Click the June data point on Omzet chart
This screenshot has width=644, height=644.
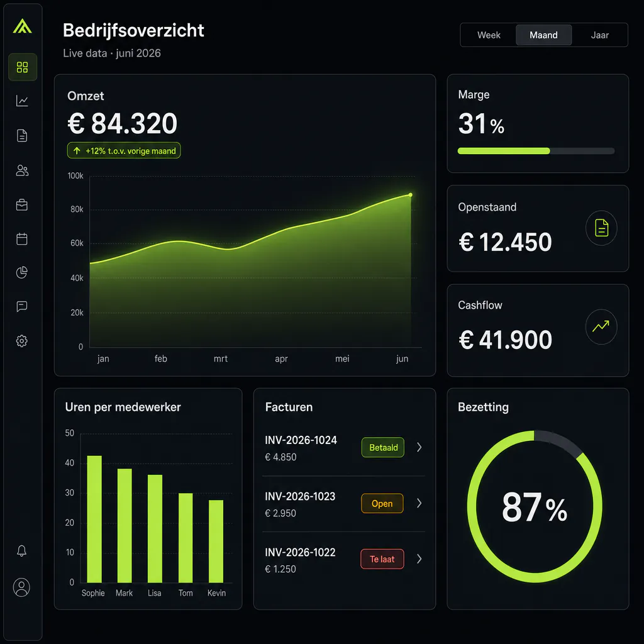pos(410,195)
